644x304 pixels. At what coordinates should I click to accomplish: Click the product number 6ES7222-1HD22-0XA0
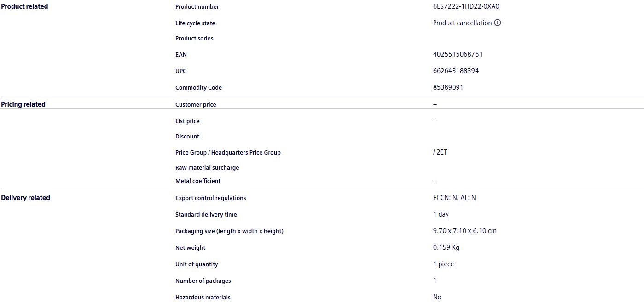click(466, 6)
